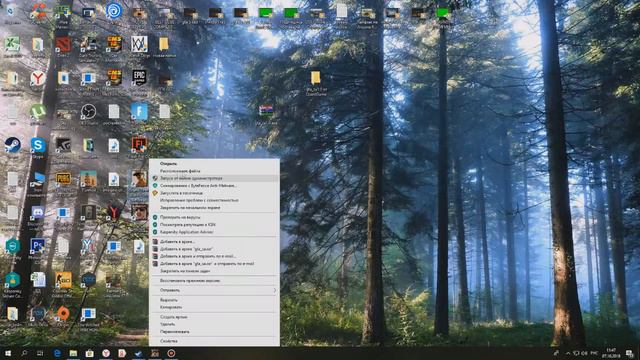The height and width of the screenshot is (360, 640).
Task: Open Свойства from the context menu
Action: (x=215, y=341)
